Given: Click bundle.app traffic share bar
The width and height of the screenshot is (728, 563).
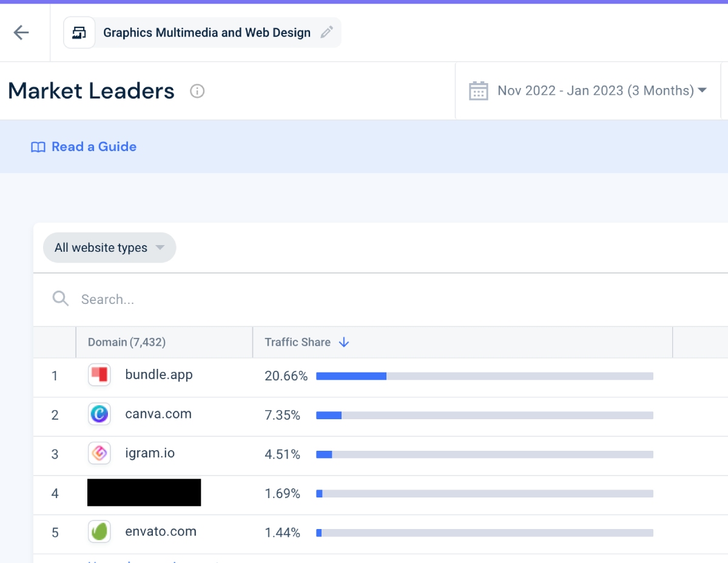Looking at the screenshot, I should click(x=484, y=376).
